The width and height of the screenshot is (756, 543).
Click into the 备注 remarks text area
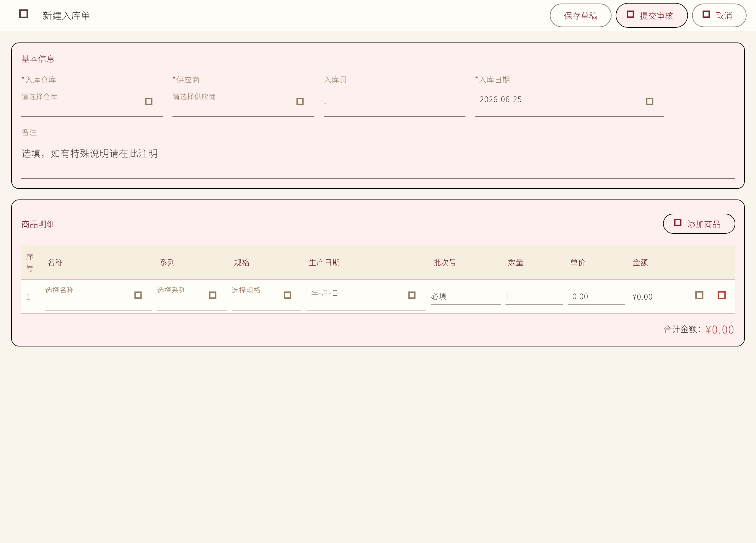pyautogui.click(x=378, y=160)
